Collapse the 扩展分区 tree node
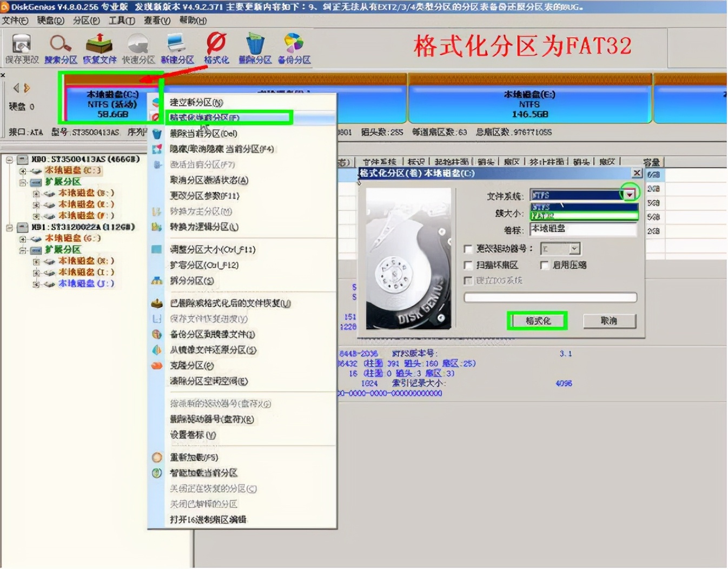Viewport: 728px width, 569px height. [x=22, y=182]
